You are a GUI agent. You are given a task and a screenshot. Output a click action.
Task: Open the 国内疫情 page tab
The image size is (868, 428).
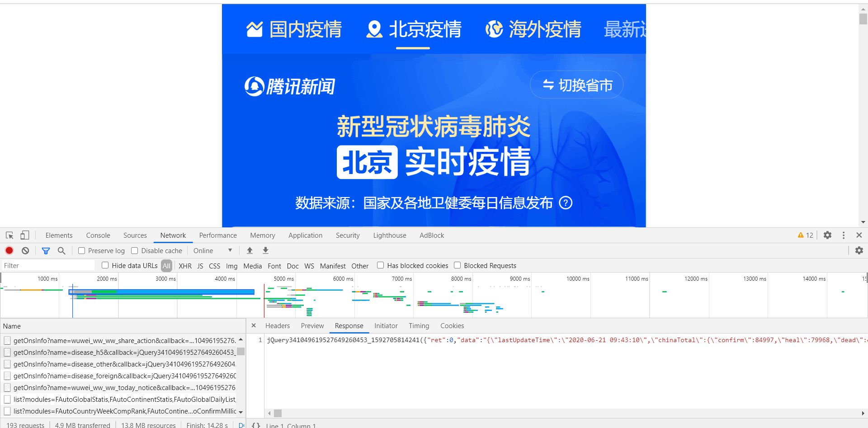(x=294, y=29)
